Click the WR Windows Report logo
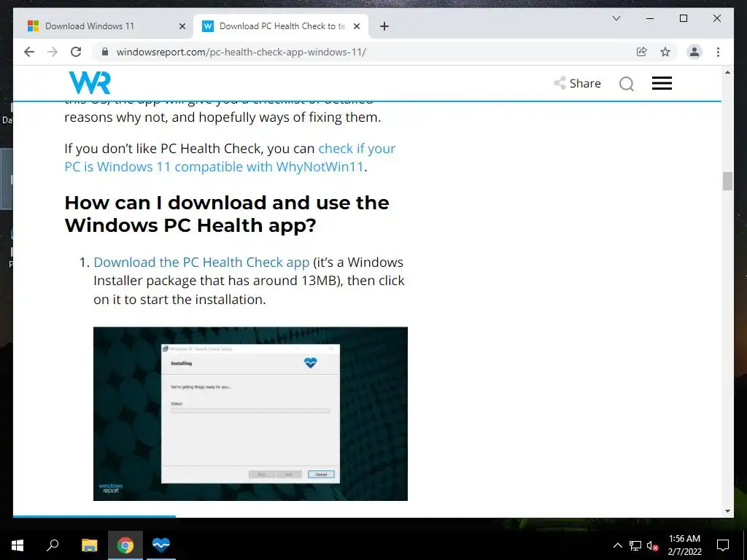The width and height of the screenshot is (747, 560). click(90, 83)
